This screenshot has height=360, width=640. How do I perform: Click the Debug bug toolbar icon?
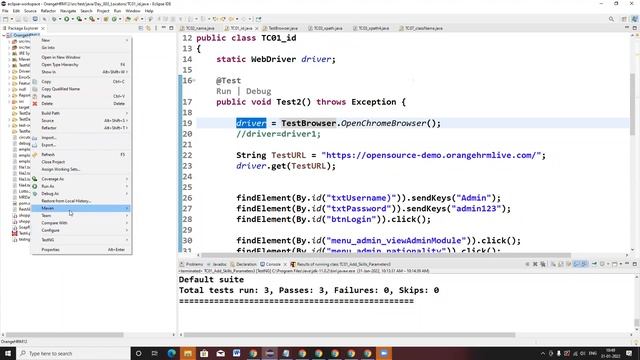[54, 19]
